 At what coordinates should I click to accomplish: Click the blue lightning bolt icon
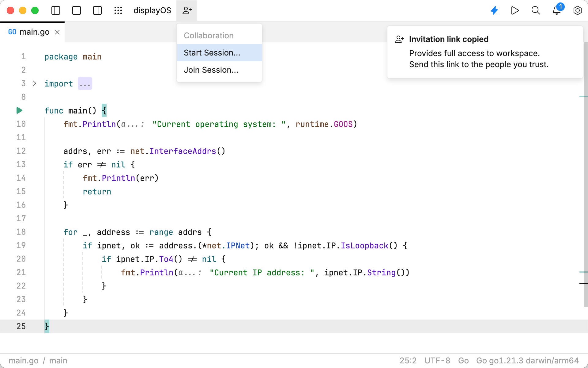click(494, 10)
